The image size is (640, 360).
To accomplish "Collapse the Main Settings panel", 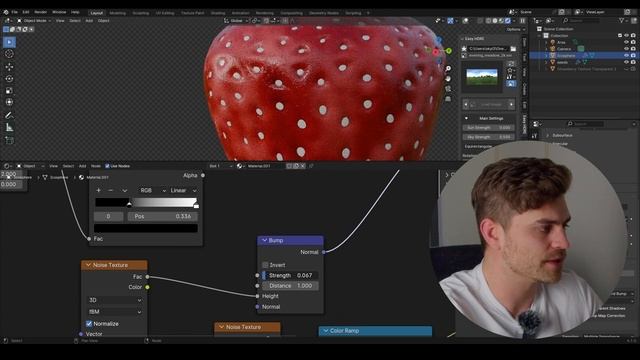I will pos(467,118).
